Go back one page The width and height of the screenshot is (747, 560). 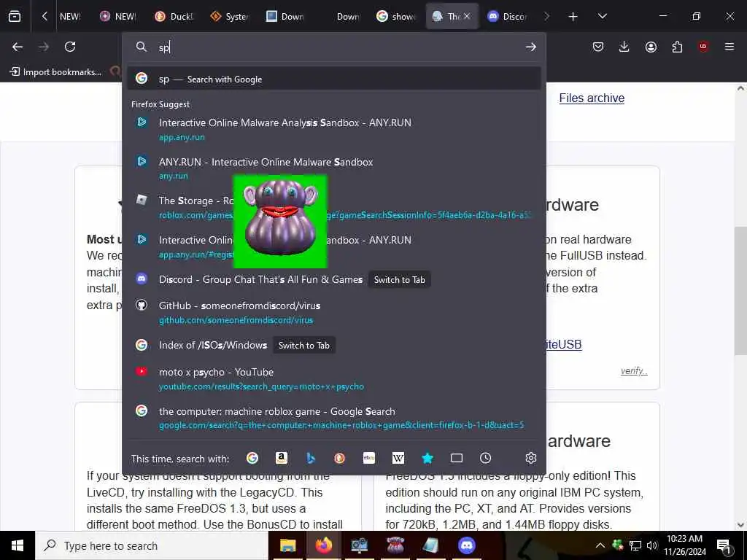pyautogui.click(x=18, y=47)
